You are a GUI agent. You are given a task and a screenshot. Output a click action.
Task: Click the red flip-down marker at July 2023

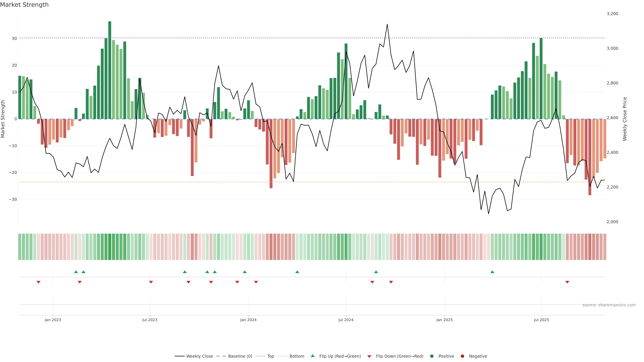(151, 282)
